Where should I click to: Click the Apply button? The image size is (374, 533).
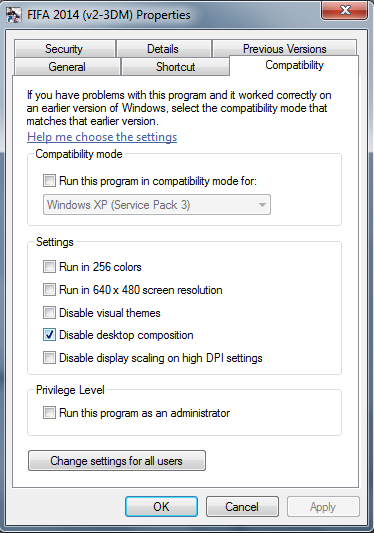(323, 506)
